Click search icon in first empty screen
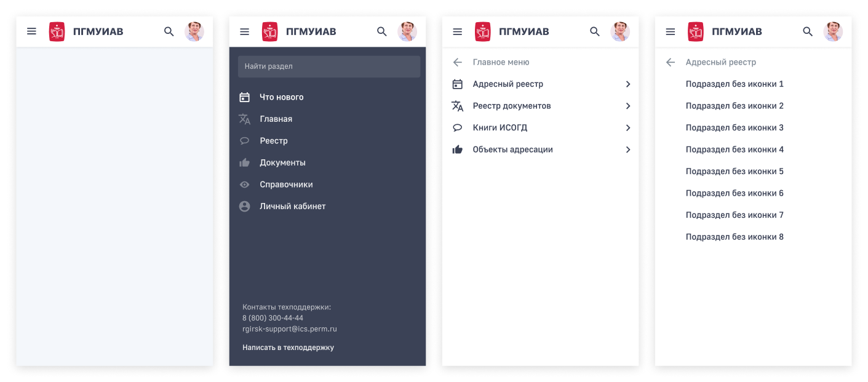This screenshot has height=382, width=868. (x=169, y=31)
